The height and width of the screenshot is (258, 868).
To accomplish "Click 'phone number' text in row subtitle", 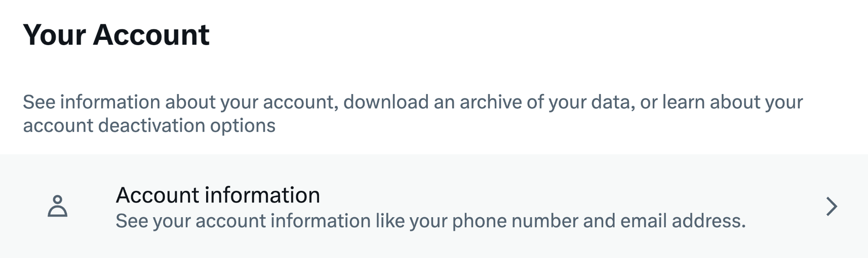I will coord(515,221).
